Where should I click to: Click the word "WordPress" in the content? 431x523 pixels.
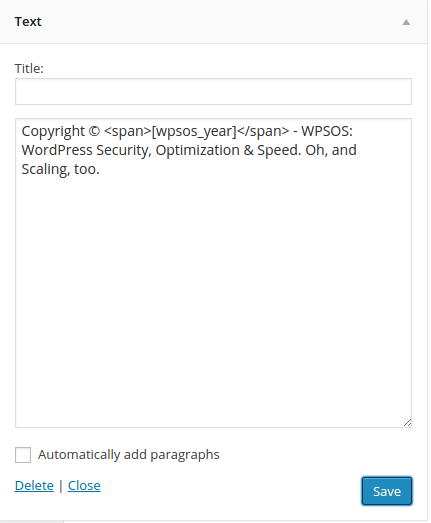57,150
